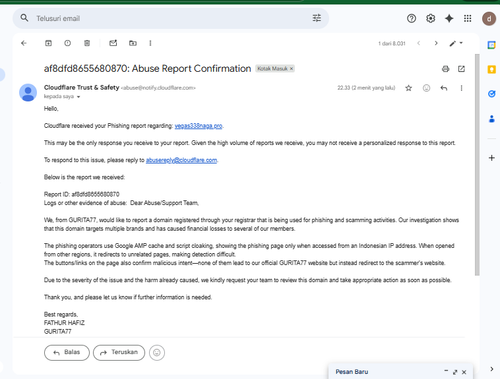Open email in new window
Image resolution: width=500 pixels, height=379 pixels.
[461, 69]
